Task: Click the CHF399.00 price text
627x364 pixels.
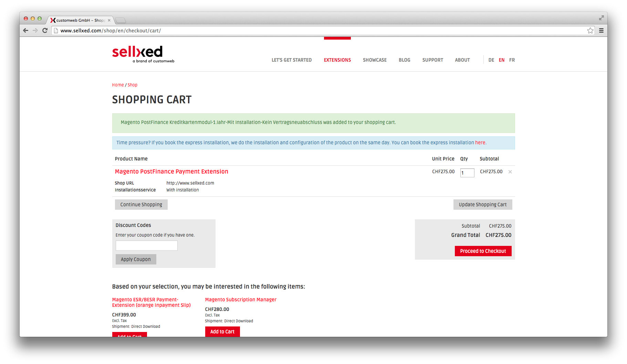Action: click(124, 315)
